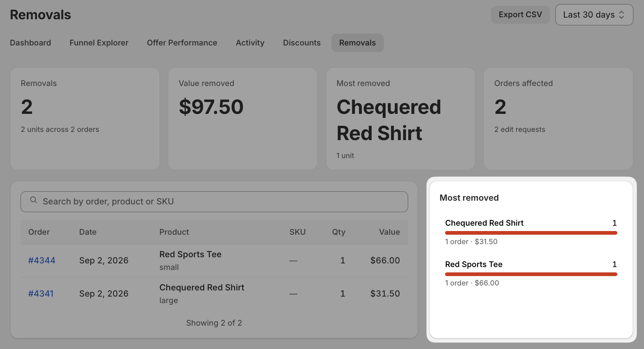Focus the order, product or SKU search field
This screenshot has height=349, width=644.
click(214, 202)
